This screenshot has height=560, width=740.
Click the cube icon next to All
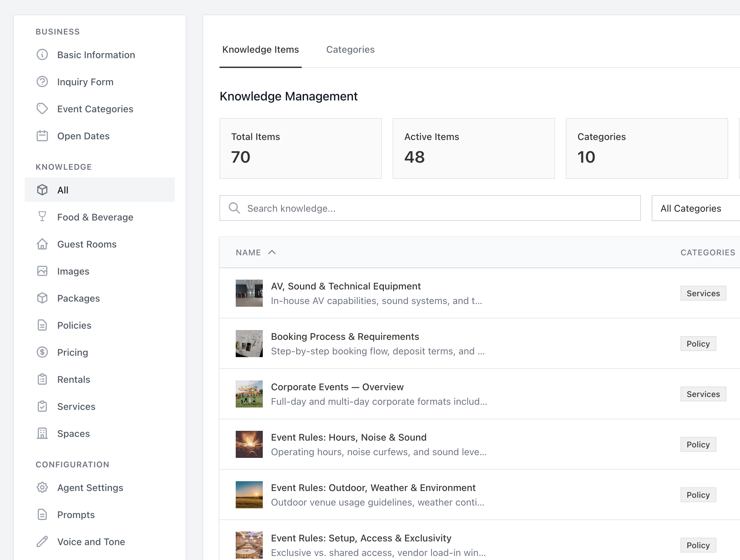[42, 190]
